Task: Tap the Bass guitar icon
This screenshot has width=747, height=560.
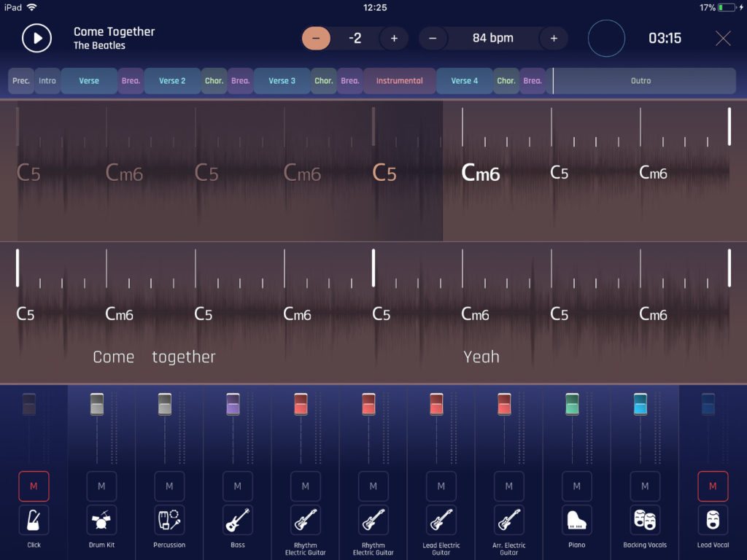Action: [237, 520]
